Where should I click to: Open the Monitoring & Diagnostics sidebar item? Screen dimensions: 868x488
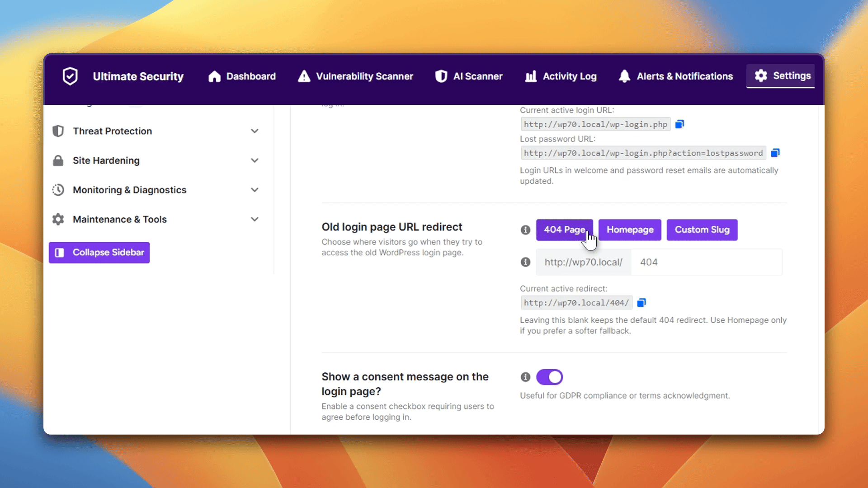tap(156, 190)
